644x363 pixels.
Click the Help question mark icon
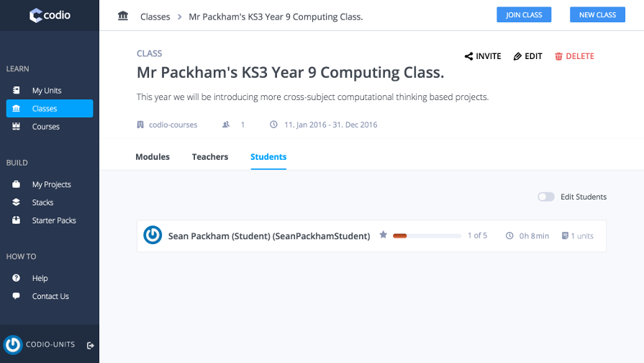point(16,278)
